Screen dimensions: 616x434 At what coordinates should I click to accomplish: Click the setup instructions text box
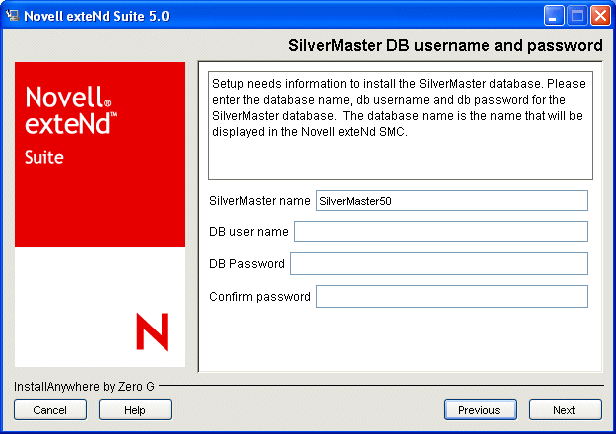coord(400,125)
